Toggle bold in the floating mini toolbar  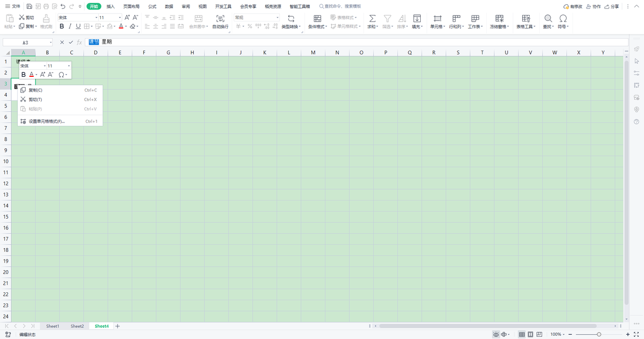click(x=24, y=75)
